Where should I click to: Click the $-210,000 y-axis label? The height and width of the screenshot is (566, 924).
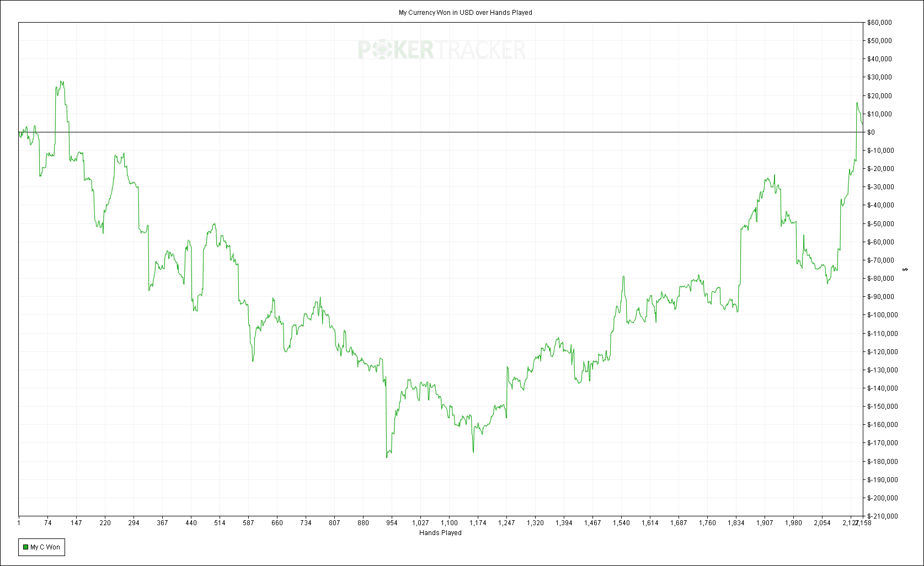[883, 516]
